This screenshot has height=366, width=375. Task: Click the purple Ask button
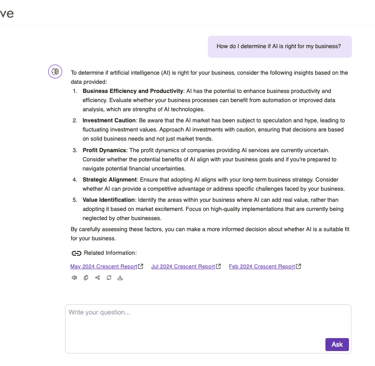(337, 344)
